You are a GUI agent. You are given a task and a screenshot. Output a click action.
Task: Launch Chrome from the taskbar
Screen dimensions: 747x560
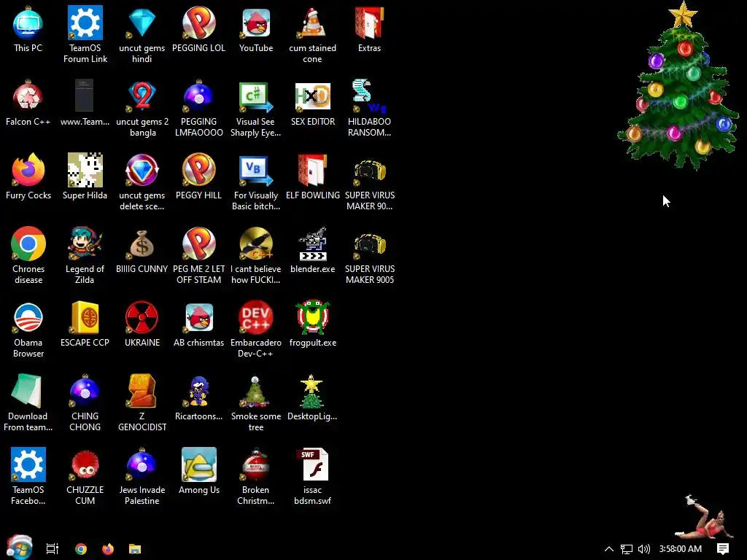click(x=81, y=549)
